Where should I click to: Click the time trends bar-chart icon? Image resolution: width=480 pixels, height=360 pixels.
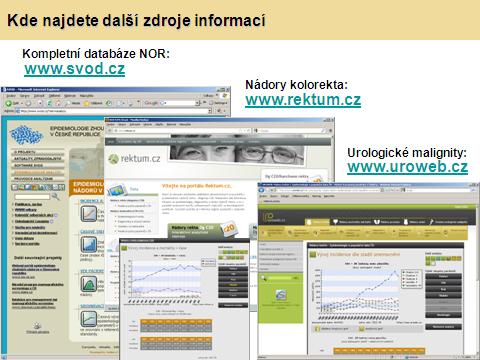pos(89,244)
